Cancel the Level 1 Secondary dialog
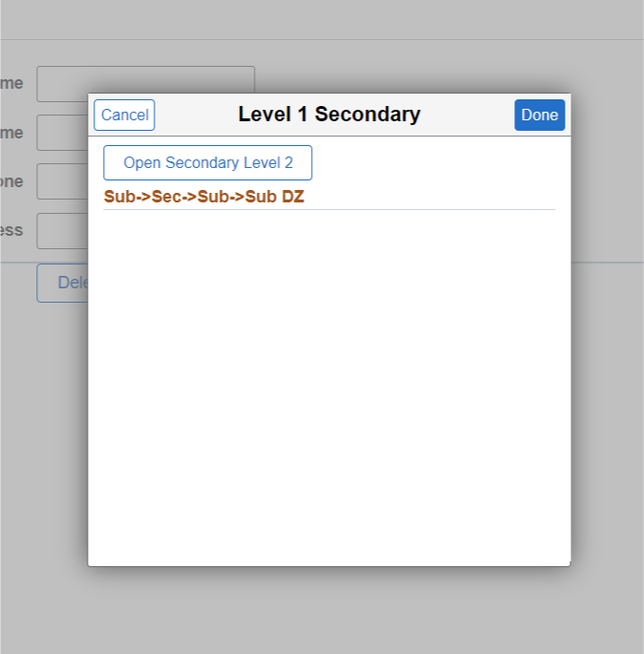 124,116
